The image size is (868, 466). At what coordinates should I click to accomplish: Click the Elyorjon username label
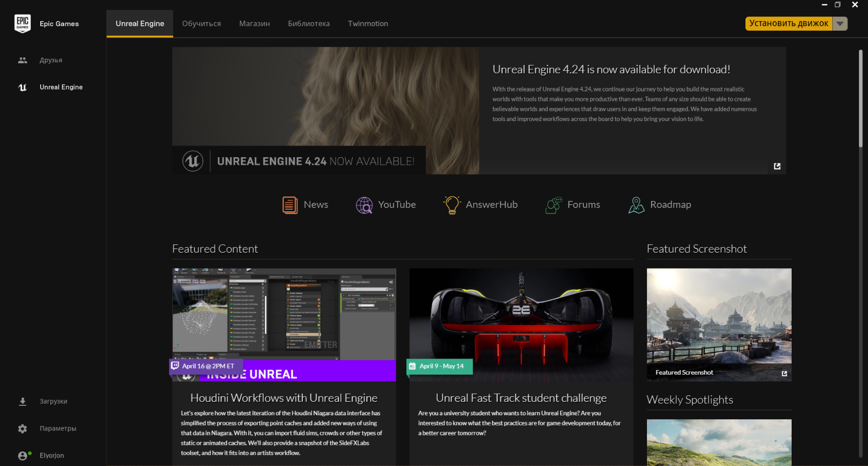(x=52, y=456)
